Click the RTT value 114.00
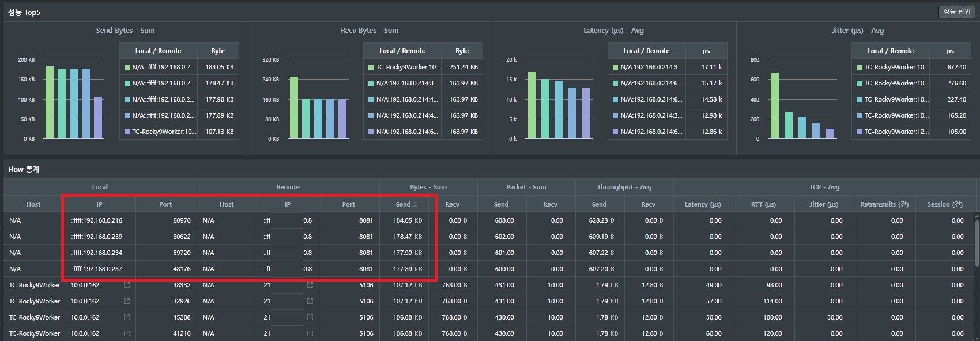980x341 pixels. click(x=772, y=301)
